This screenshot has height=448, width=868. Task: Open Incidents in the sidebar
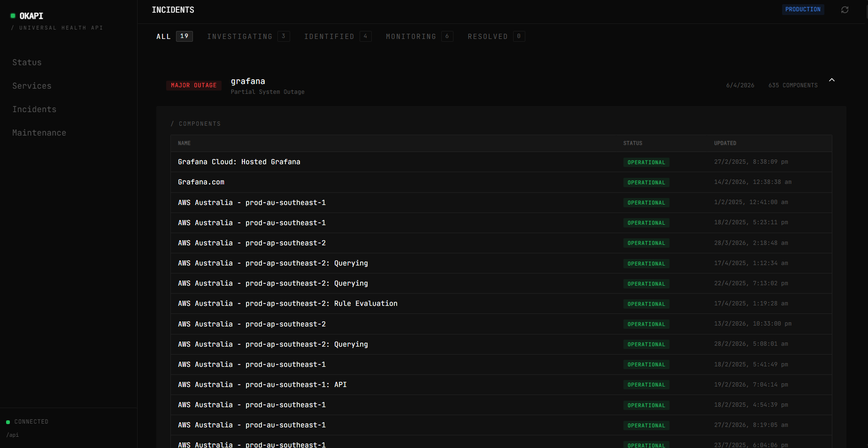[x=34, y=109]
